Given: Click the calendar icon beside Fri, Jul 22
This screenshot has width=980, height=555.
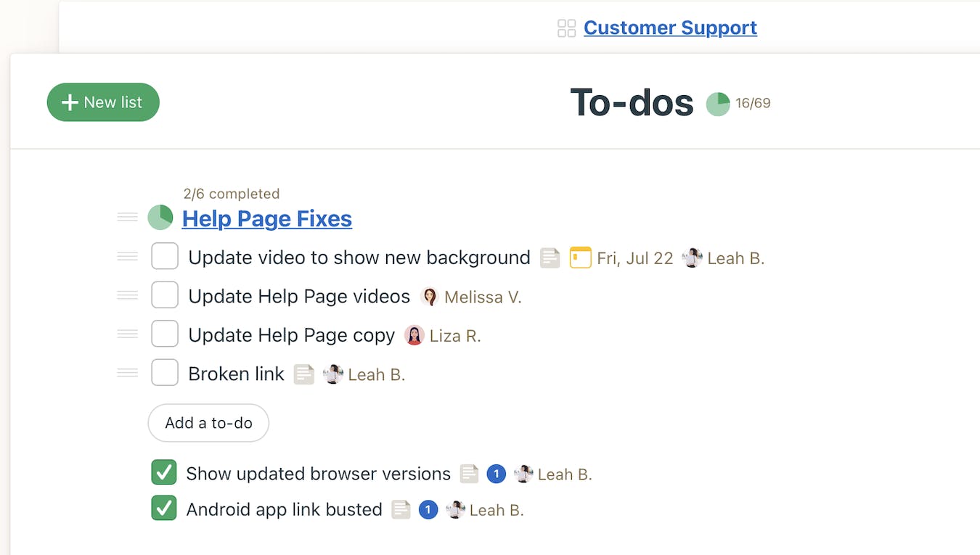Looking at the screenshot, I should [581, 258].
